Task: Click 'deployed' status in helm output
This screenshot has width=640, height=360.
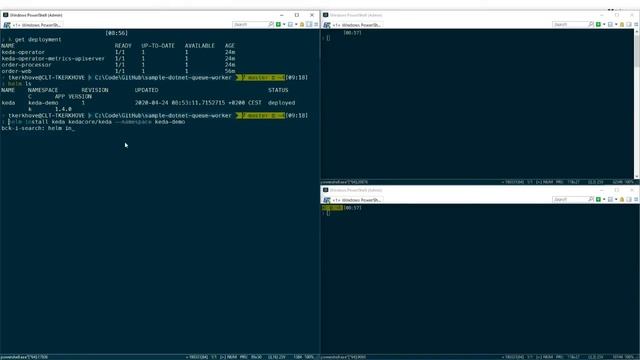Action: pyautogui.click(x=282, y=103)
